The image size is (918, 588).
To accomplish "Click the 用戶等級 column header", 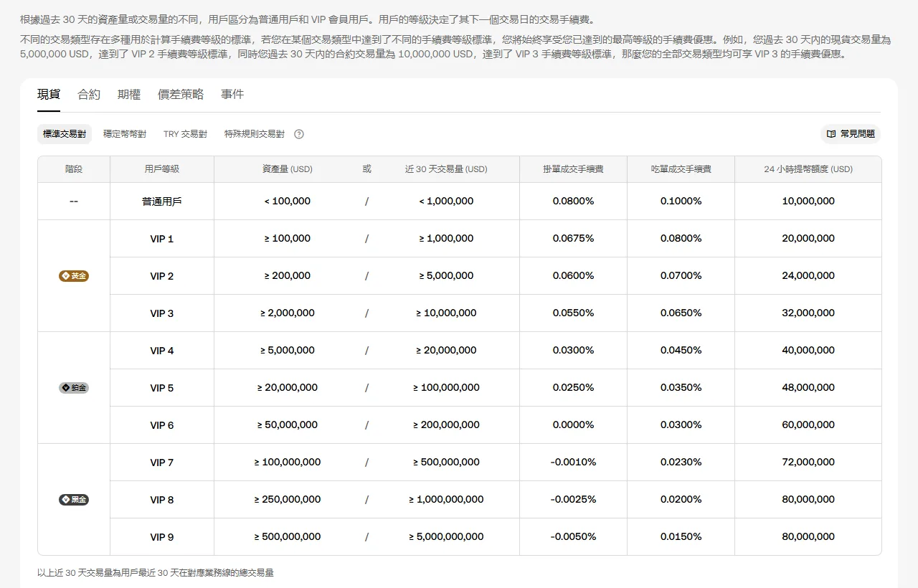I will (x=162, y=169).
